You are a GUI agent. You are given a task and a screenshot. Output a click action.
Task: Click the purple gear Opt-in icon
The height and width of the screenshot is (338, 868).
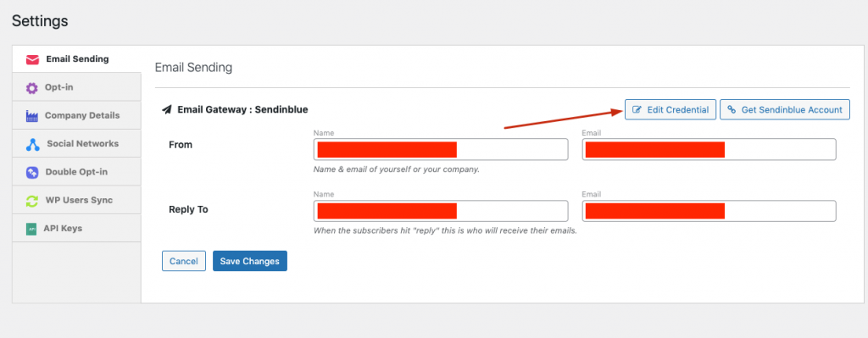[32, 88]
